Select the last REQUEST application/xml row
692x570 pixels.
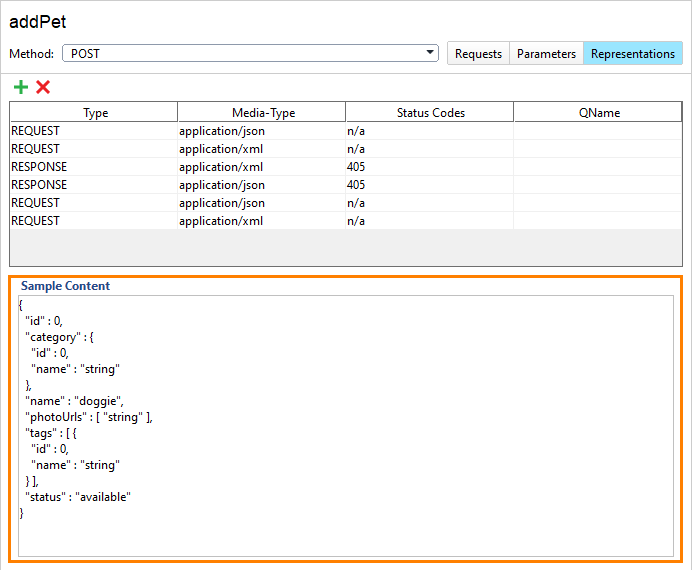click(x=94, y=220)
